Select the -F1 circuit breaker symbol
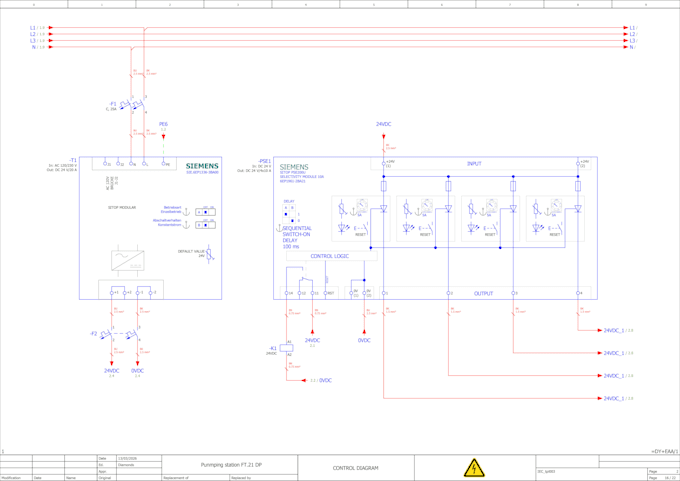680x481 pixels. point(132,105)
